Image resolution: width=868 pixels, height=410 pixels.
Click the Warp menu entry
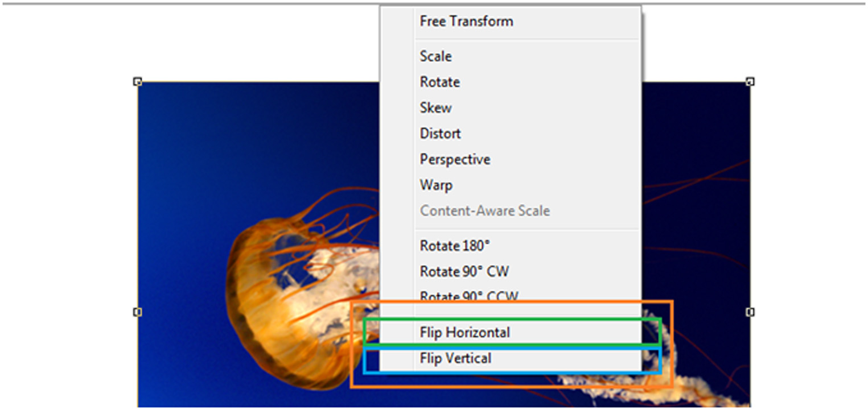[437, 185]
